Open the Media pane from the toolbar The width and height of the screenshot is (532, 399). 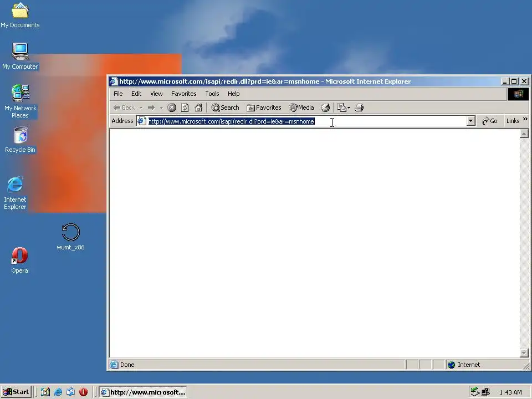[301, 108]
